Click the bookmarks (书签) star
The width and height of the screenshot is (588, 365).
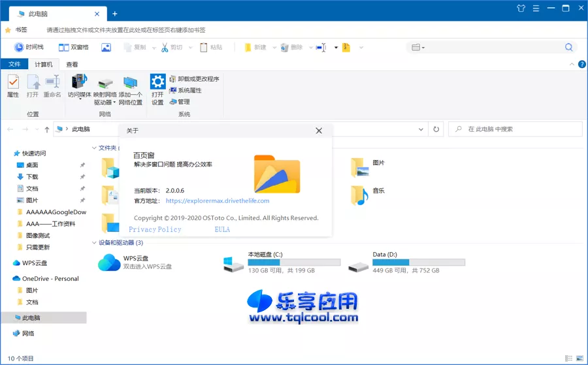(x=8, y=30)
